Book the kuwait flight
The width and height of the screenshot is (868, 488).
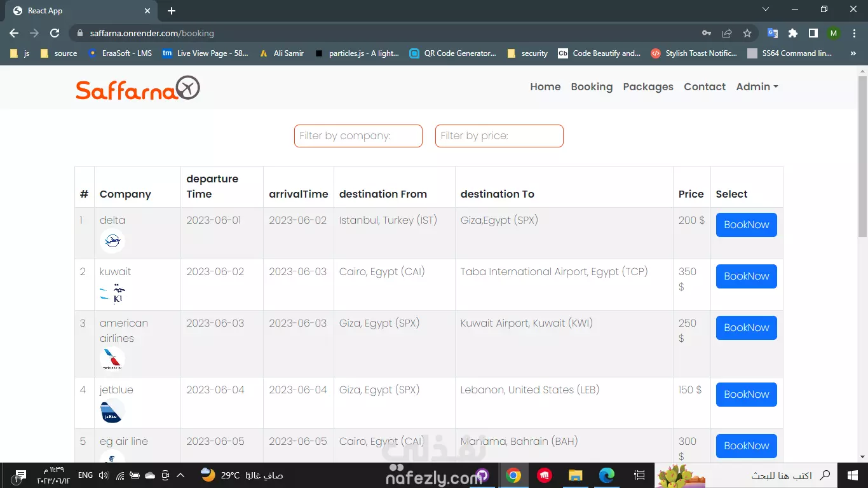pyautogui.click(x=746, y=276)
